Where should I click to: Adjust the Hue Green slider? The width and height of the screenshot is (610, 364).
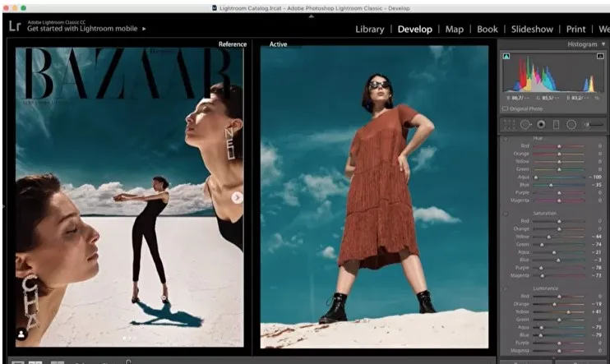(x=559, y=169)
